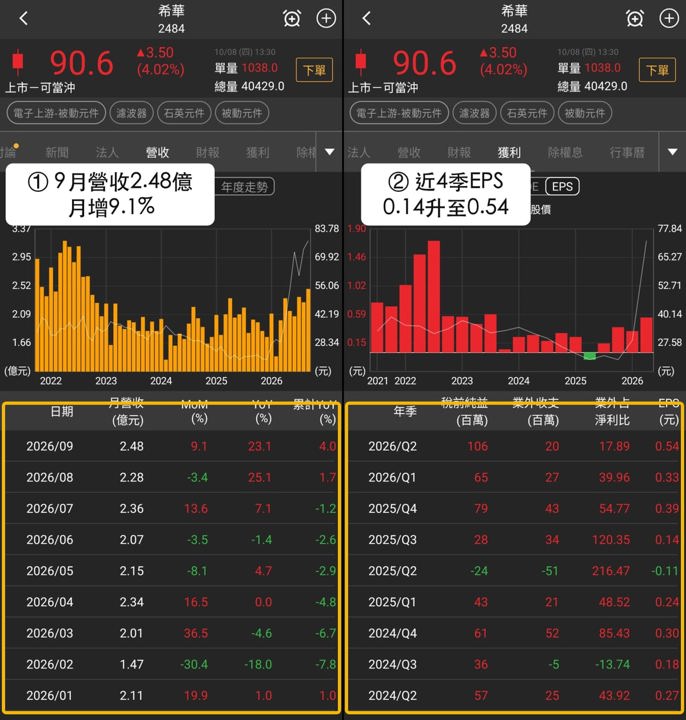Tap 日期 column header
The height and width of the screenshot is (720, 686).
click(62, 412)
